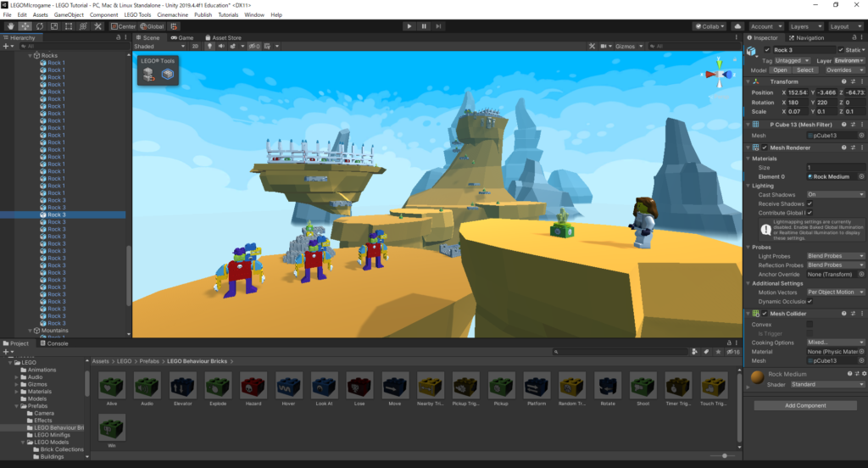The height and width of the screenshot is (468, 868).
Task: Open the Shaded draw mode dropdown
Action: pyautogui.click(x=159, y=47)
